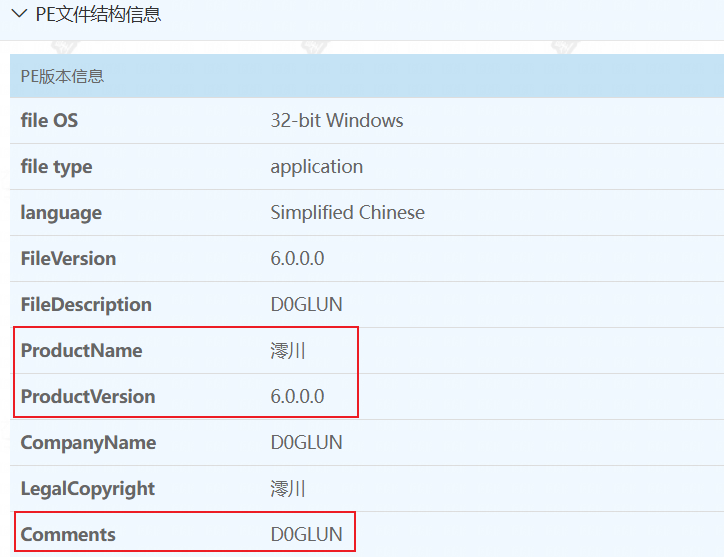The width and height of the screenshot is (724, 557).
Task: Collapse the PE文件结构信息 section chevron
Action: pyautogui.click(x=19, y=14)
